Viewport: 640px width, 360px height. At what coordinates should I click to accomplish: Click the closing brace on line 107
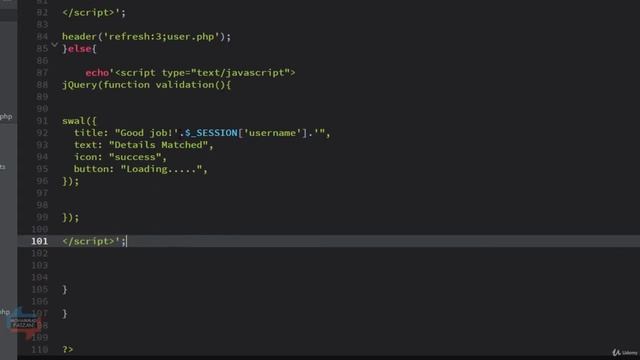tap(65, 313)
